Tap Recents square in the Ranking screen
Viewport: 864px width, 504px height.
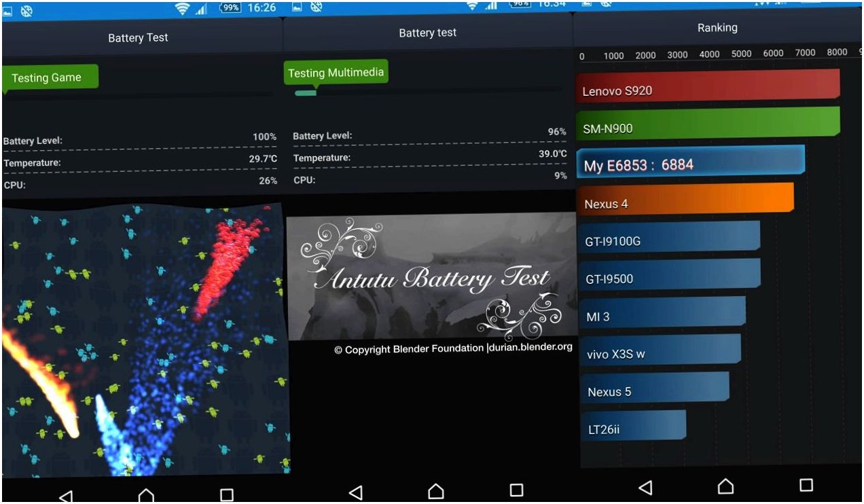click(x=806, y=485)
